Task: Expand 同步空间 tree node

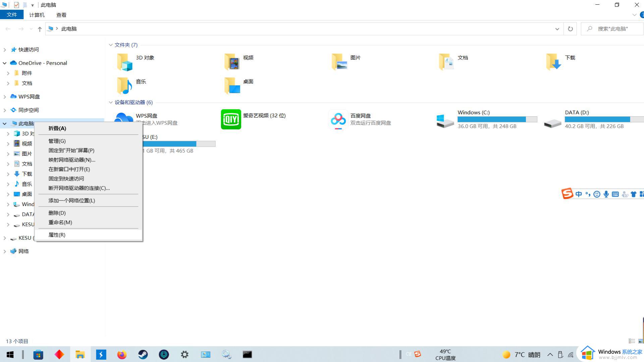Action: tap(4, 110)
